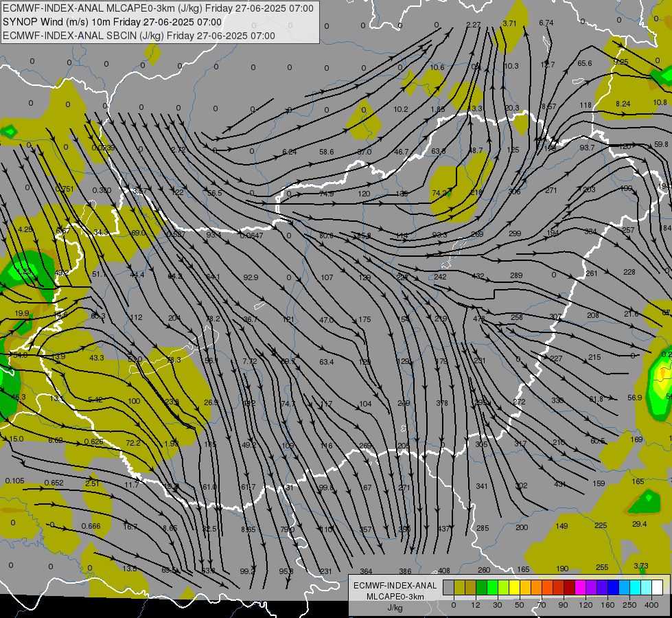This screenshot has height=618, width=672.
Task: Click the map value 92.9
Action: point(251,277)
